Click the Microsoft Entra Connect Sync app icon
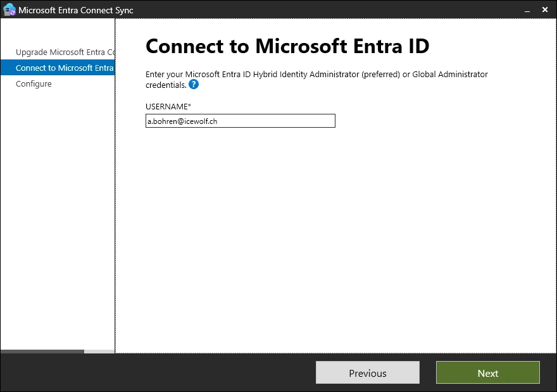557x392 pixels. [9, 10]
